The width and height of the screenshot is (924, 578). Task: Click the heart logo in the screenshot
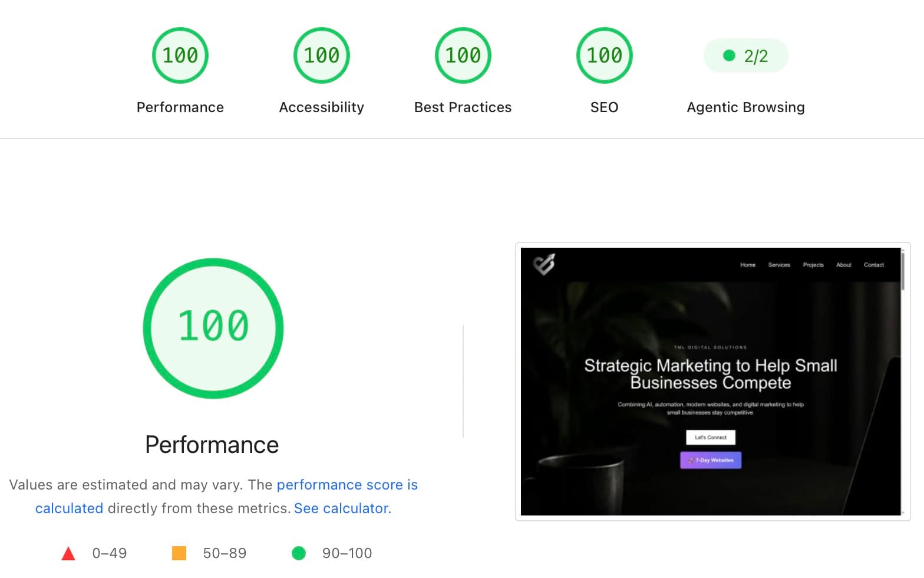pos(544,264)
